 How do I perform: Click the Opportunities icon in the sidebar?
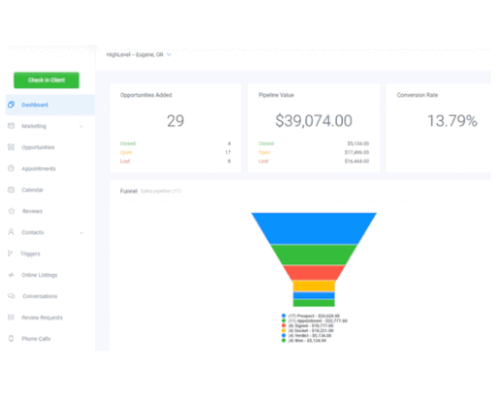11,147
